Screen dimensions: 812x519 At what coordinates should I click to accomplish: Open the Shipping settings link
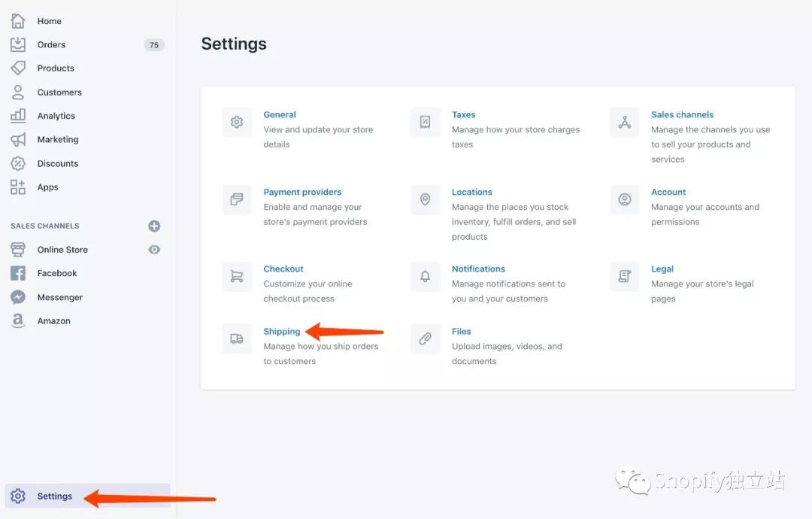point(282,332)
